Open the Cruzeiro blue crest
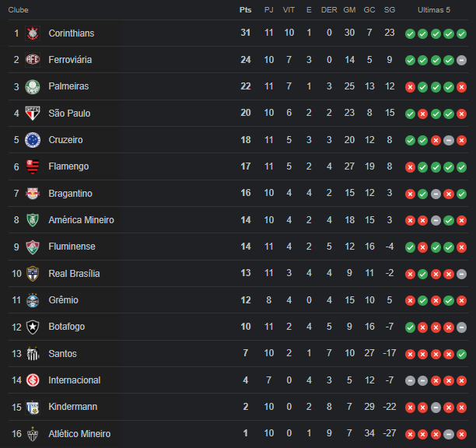The width and height of the screenshot is (476, 448). [x=33, y=140]
